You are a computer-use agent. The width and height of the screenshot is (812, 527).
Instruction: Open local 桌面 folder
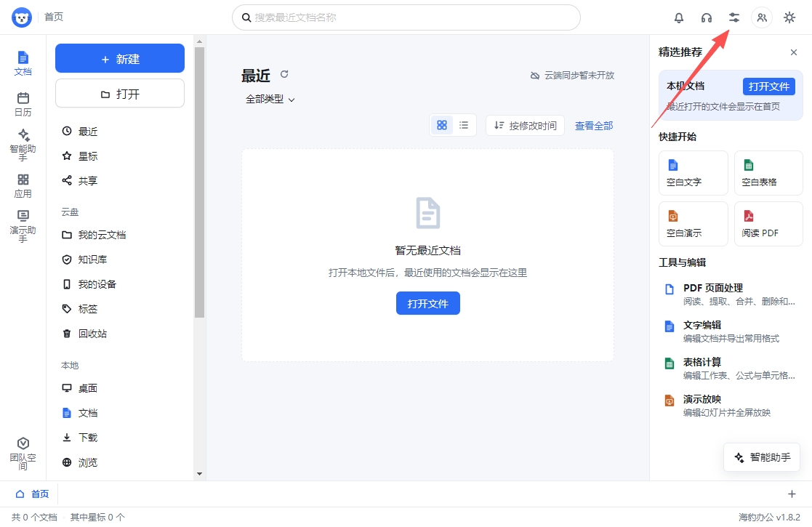point(121,388)
